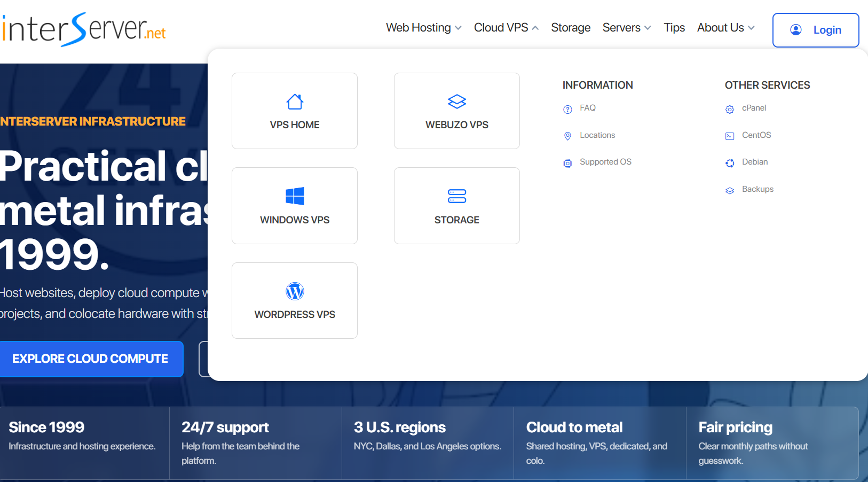Open WEBUZO VPS card label

click(457, 125)
